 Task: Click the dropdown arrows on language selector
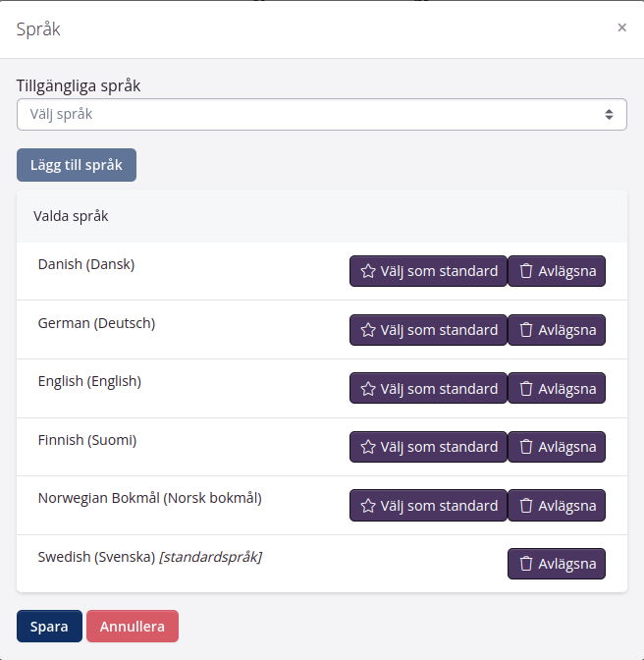click(609, 114)
